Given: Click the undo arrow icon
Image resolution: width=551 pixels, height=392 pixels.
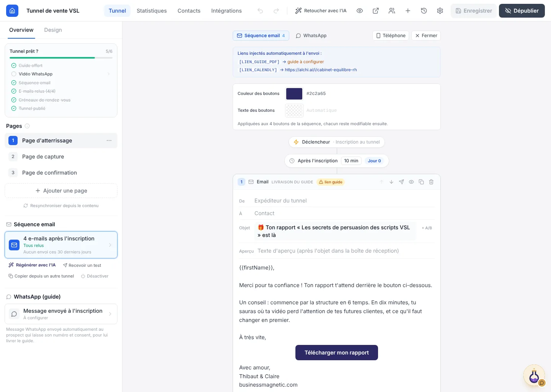Looking at the screenshot, I should (x=260, y=11).
